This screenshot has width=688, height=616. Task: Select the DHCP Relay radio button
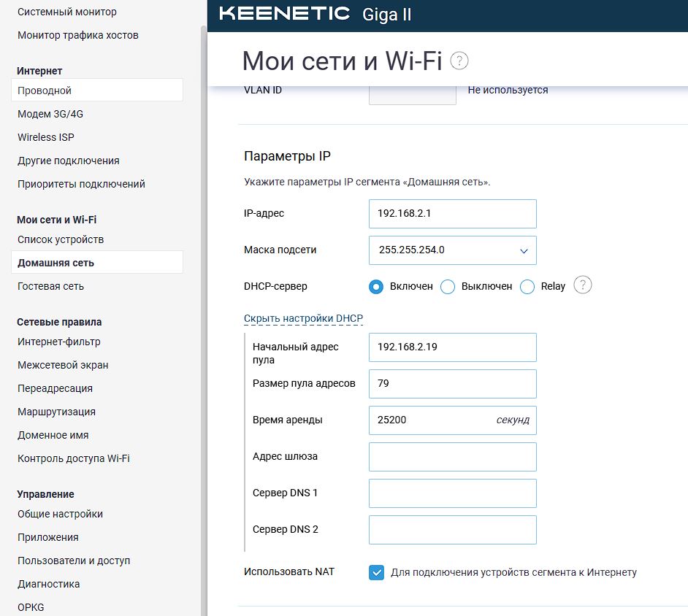[527, 287]
